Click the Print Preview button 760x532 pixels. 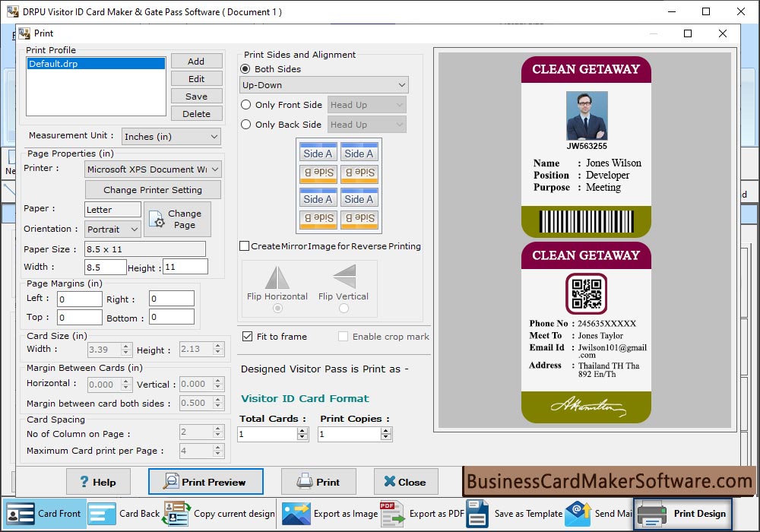point(205,482)
